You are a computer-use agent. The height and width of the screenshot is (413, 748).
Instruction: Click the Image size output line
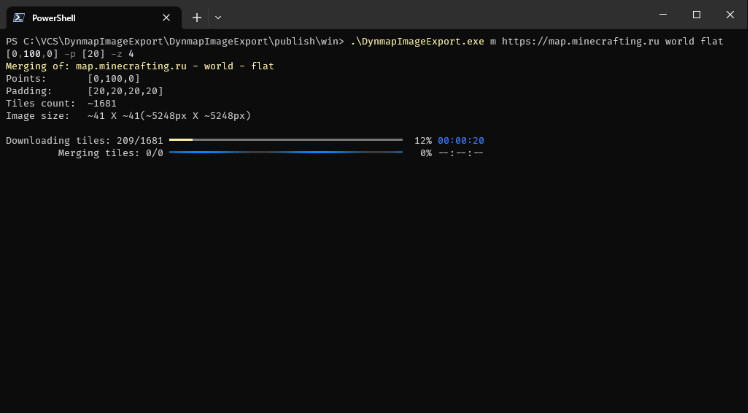128,116
